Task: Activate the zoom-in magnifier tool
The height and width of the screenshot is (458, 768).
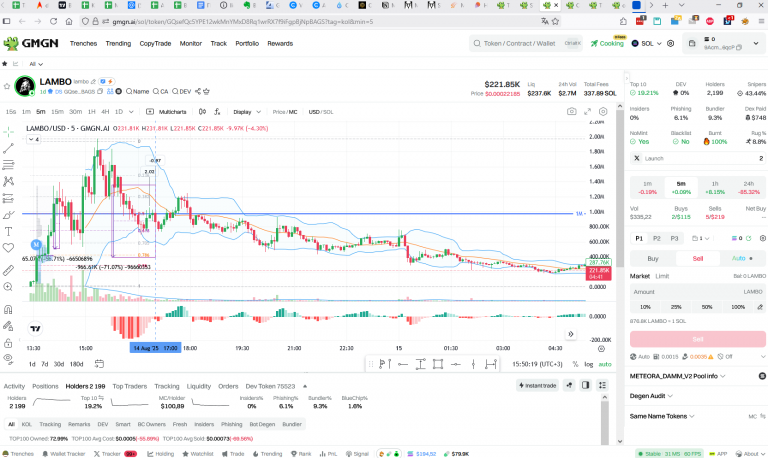Action: tap(8, 287)
